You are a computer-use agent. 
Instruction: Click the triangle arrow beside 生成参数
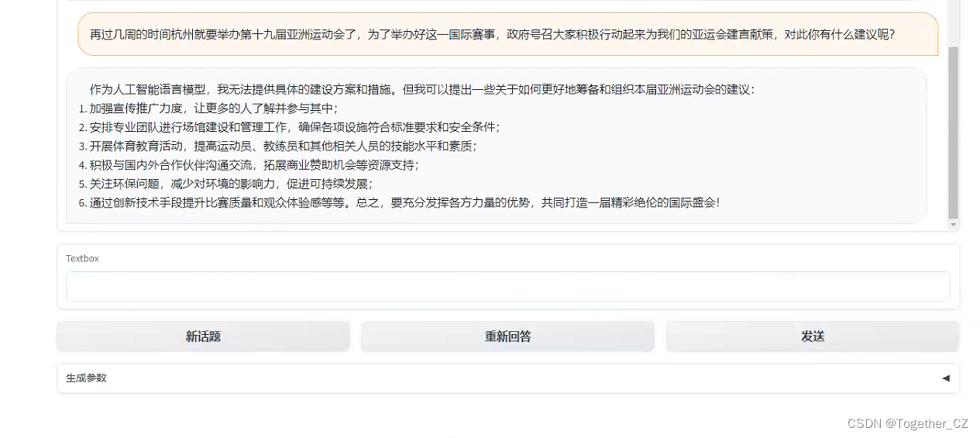click(945, 378)
